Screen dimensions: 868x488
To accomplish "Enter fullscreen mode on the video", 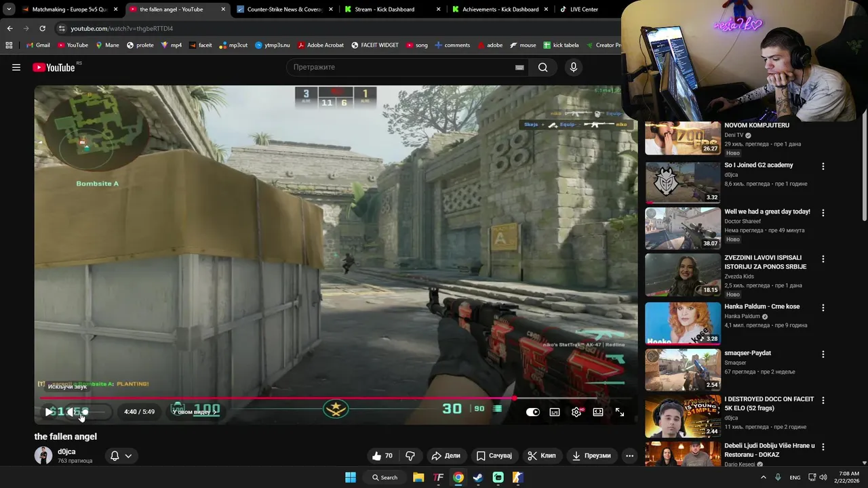I will [620, 412].
